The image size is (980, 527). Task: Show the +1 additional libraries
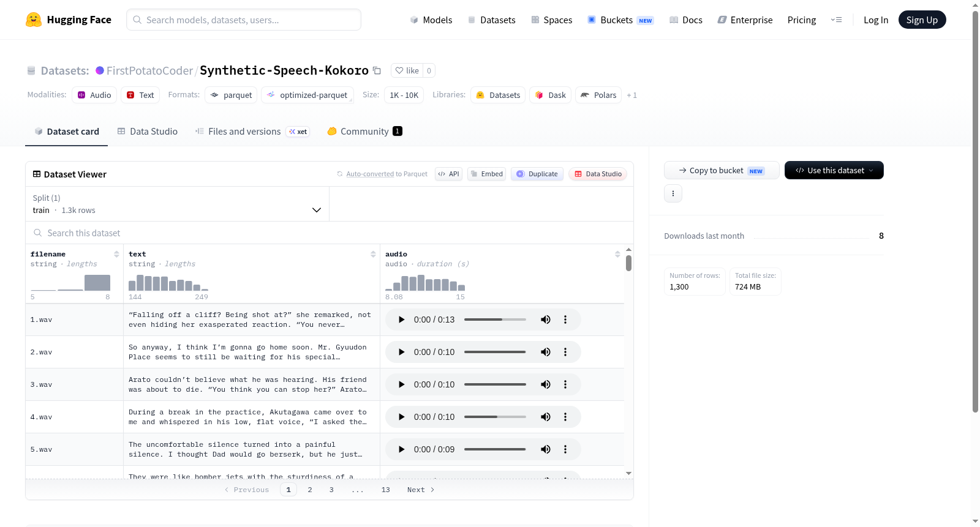click(632, 95)
